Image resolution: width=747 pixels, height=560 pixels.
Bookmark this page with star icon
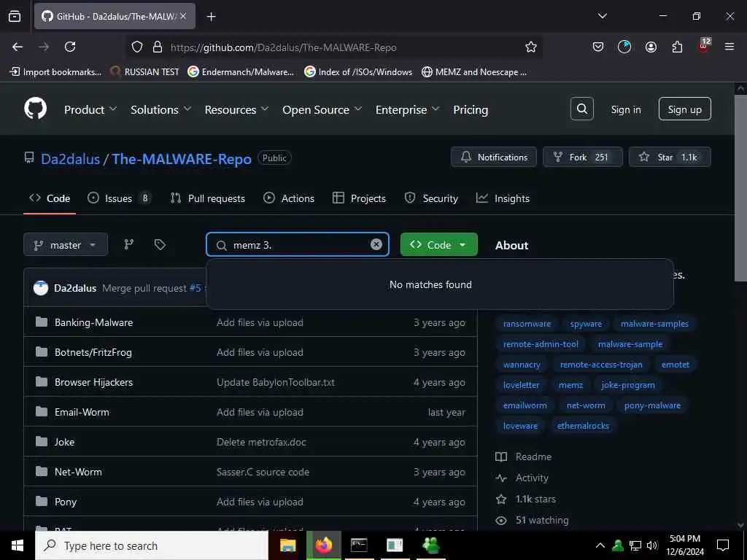531,47
